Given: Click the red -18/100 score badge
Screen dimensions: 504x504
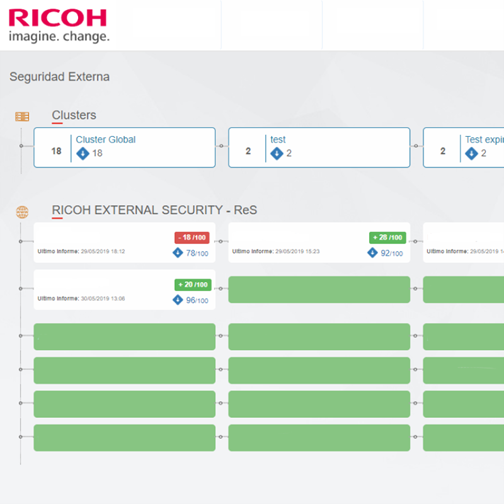Looking at the screenshot, I should [x=192, y=237].
